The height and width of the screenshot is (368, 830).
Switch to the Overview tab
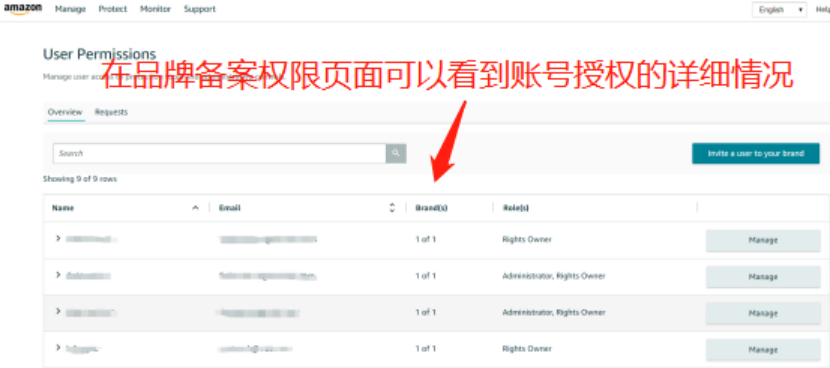[65, 112]
